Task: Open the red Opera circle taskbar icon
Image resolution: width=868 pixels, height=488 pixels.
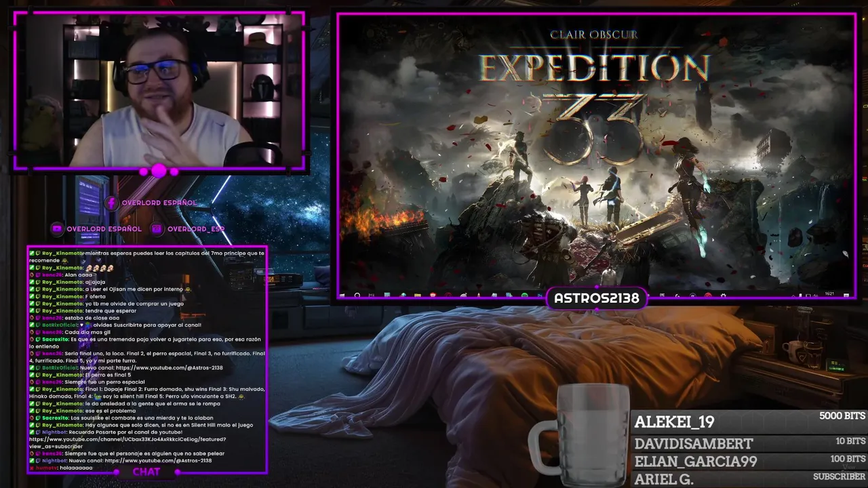Action: [448, 296]
